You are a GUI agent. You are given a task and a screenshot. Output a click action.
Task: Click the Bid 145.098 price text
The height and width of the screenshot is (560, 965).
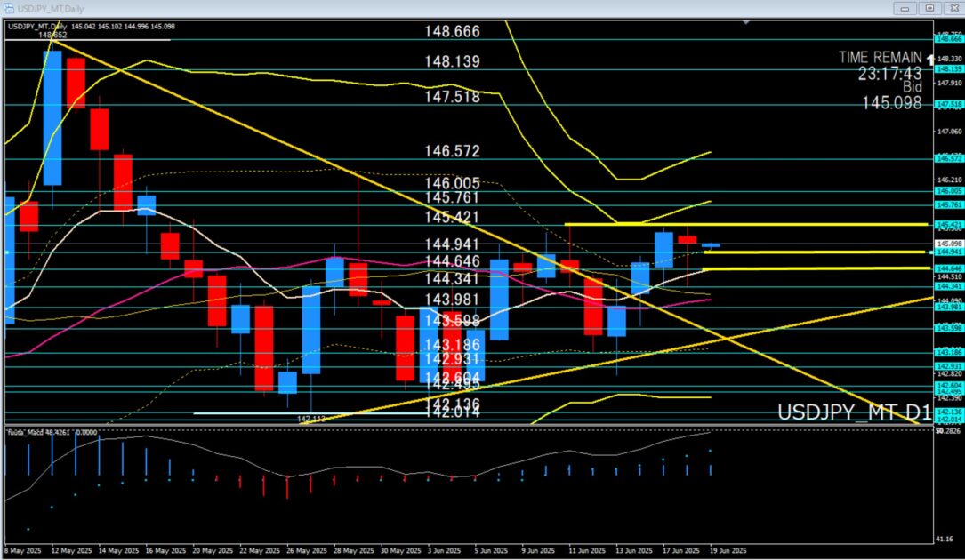pyautogui.click(x=891, y=104)
